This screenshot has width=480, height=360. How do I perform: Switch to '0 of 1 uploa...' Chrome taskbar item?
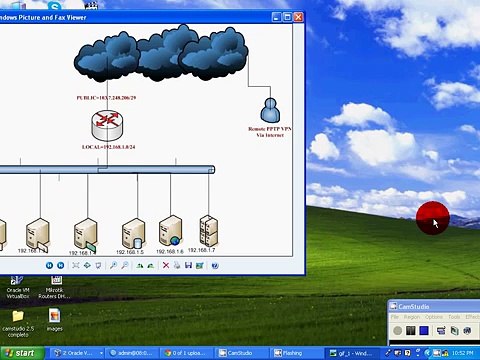pos(187,353)
